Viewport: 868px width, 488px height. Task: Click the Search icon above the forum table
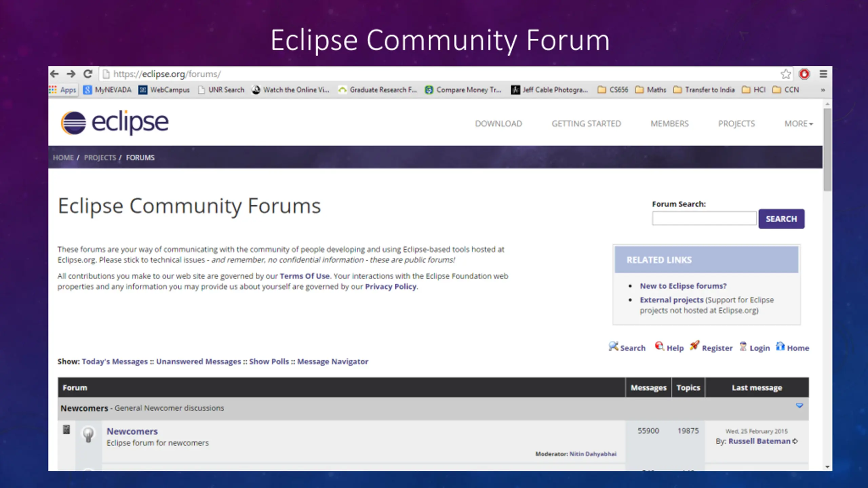[x=613, y=346]
